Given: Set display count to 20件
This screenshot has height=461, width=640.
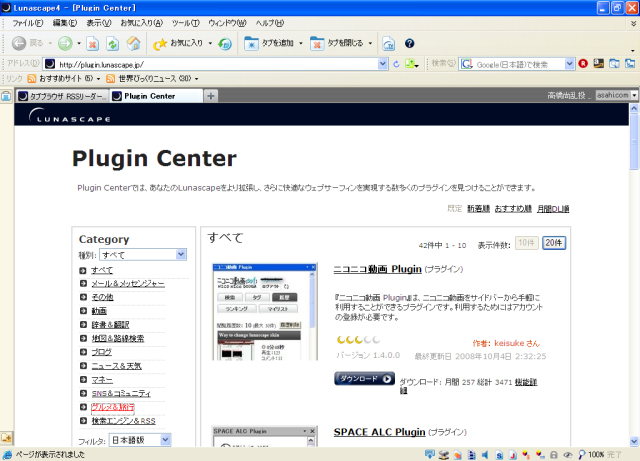Looking at the screenshot, I should 554,243.
